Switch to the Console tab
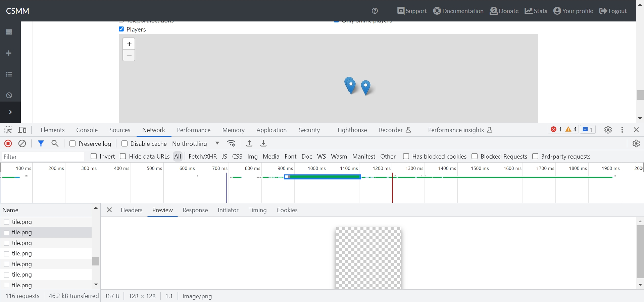 click(87, 130)
